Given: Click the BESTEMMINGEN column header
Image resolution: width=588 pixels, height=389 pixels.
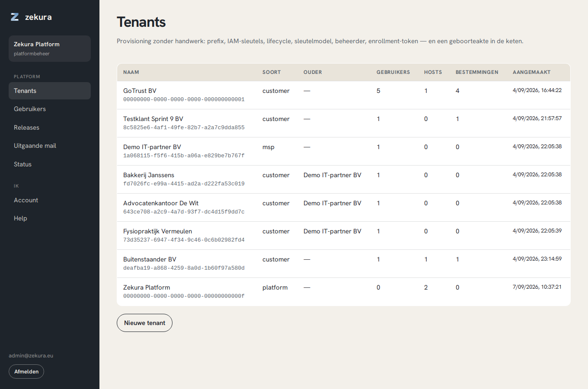Looking at the screenshot, I should click(x=477, y=72).
